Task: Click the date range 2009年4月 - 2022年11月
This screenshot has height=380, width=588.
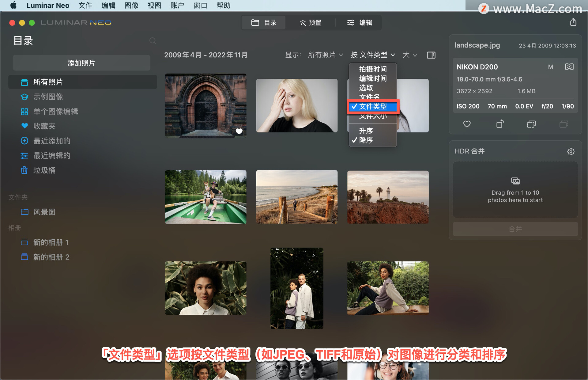Action: [x=205, y=55]
